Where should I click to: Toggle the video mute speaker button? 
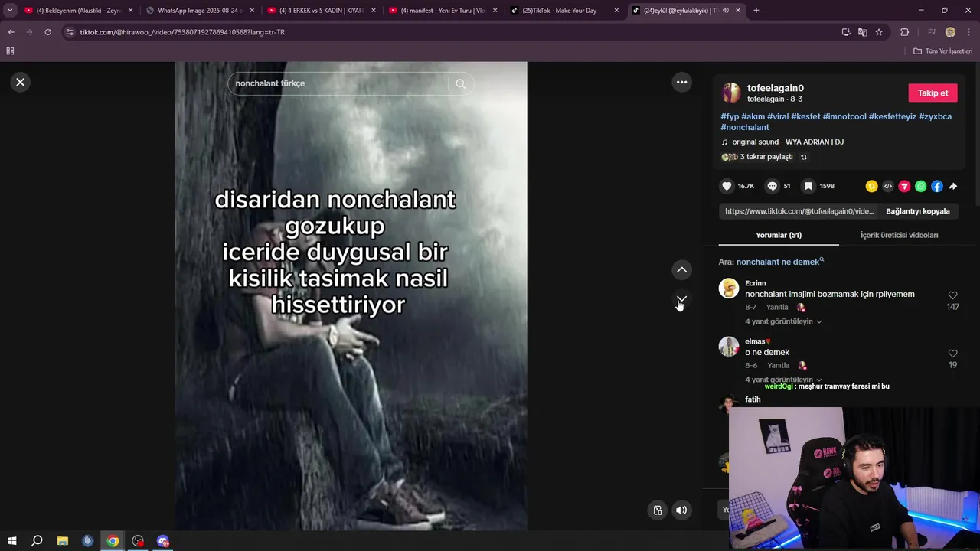coord(681,510)
